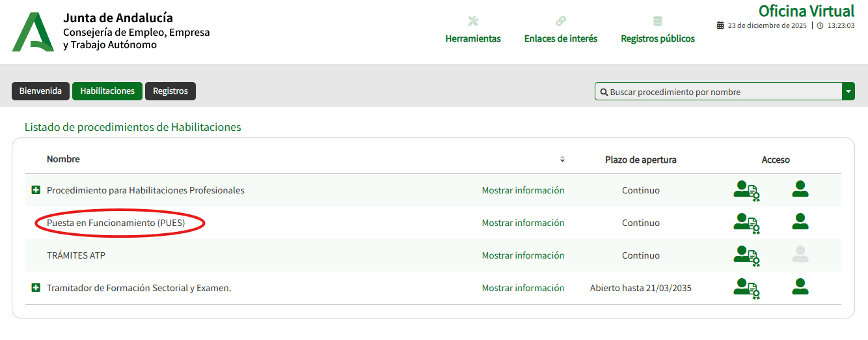Open the Herramientas menu
The image size is (868, 340).
coord(473,31)
